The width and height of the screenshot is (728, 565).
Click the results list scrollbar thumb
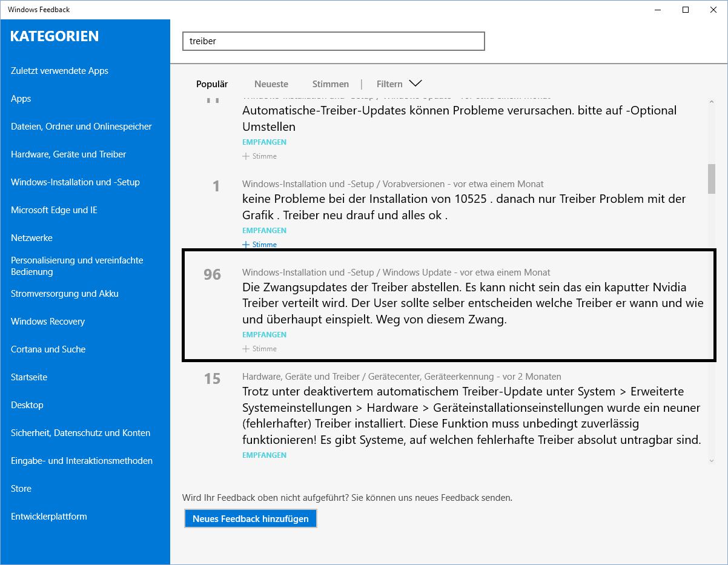tap(712, 179)
